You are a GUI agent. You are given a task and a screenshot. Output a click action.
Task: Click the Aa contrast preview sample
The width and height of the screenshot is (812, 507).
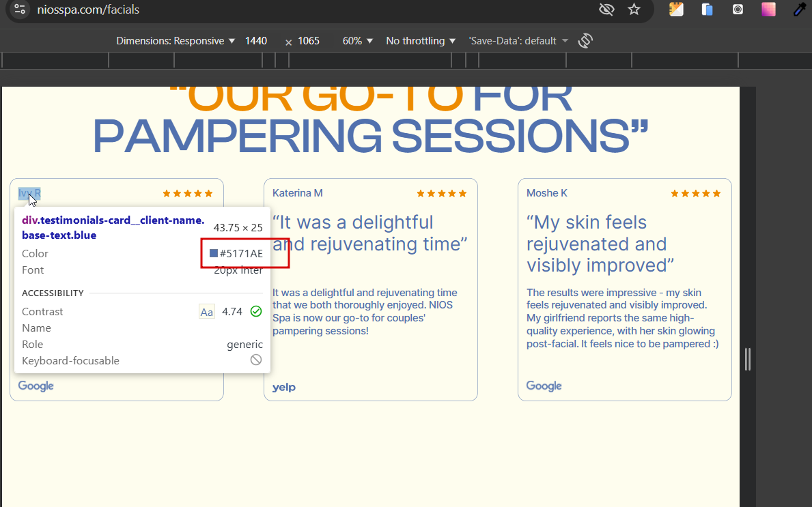click(207, 311)
